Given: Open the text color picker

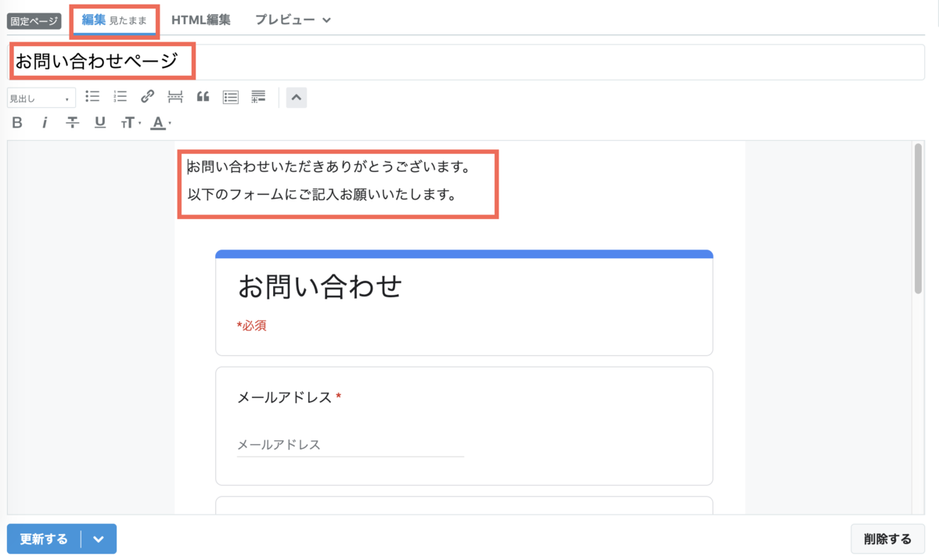Looking at the screenshot, I should pyautogui.click(x=157, y=122).
